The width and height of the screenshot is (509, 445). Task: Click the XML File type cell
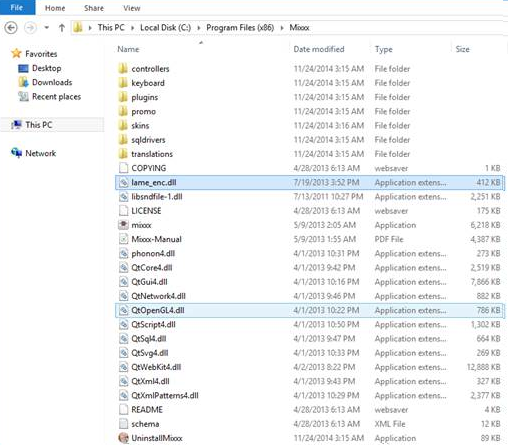click(390, 424)
